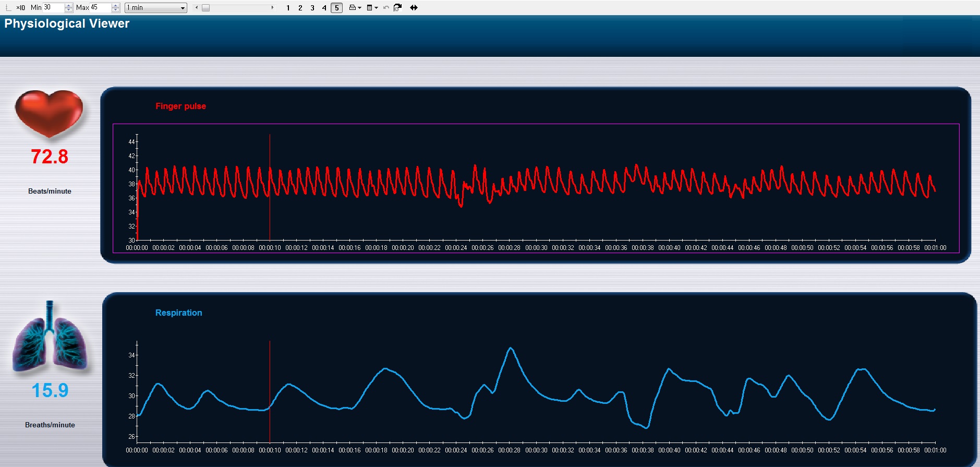Viewport: 980px width, 467px height.
Task: Click the Min value input field
Action: click(53, 7)
